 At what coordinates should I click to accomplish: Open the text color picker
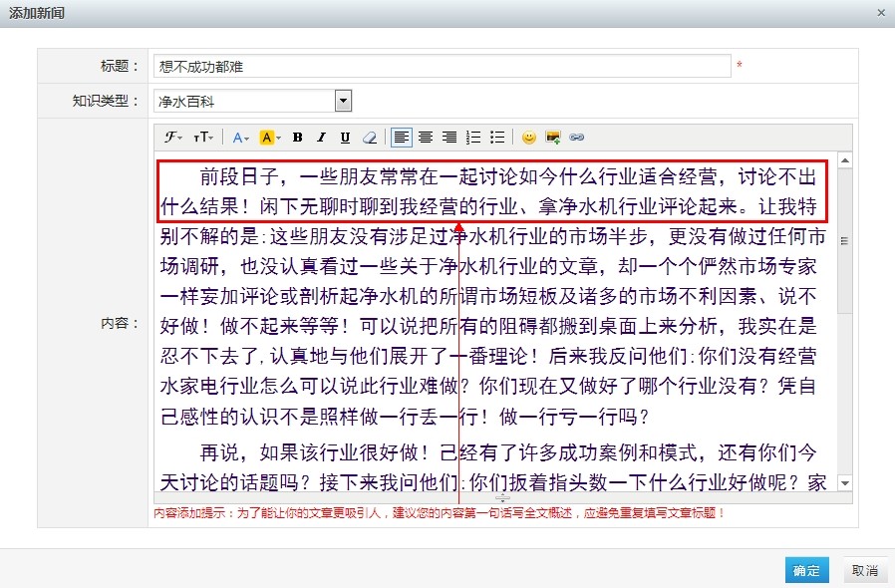(242, 138)
